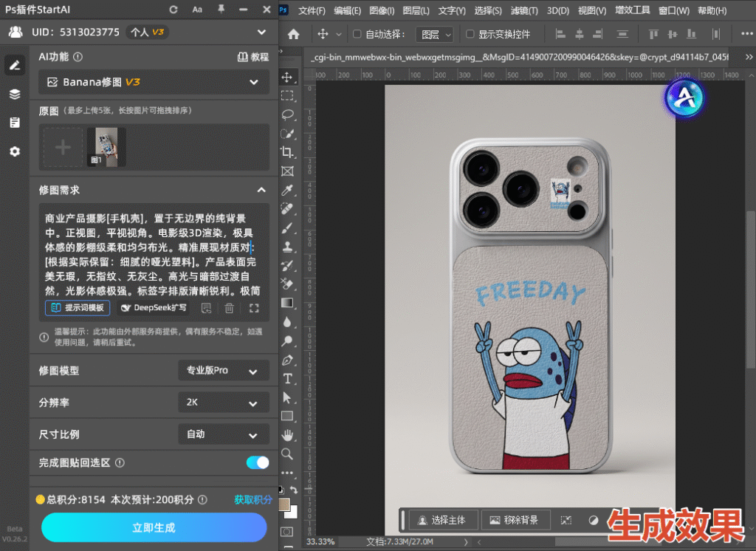Open the Move tool preset dropdown arrow
The height and width of the screenshot is (551, 756).
(x=338, y=34)
